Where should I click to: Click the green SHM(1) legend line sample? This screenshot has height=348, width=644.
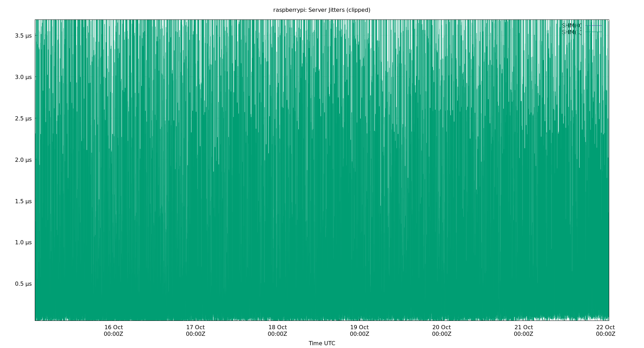tap(594, 32)
